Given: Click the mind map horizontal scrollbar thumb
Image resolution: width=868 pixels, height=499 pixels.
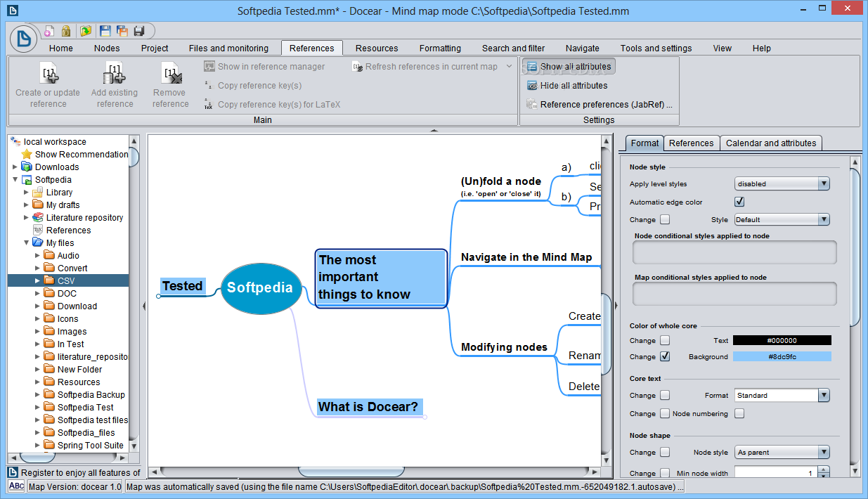Looking at the screenshot, I should 351,472.
